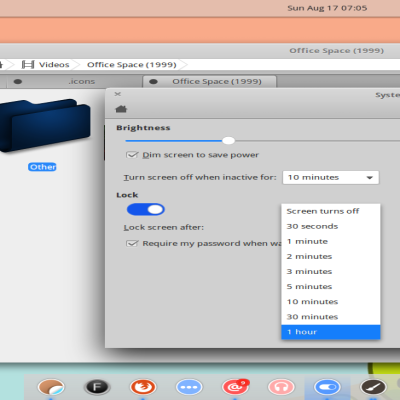
Task: Close the .icons tab with its dot
Action: click(x=18, y=81)
